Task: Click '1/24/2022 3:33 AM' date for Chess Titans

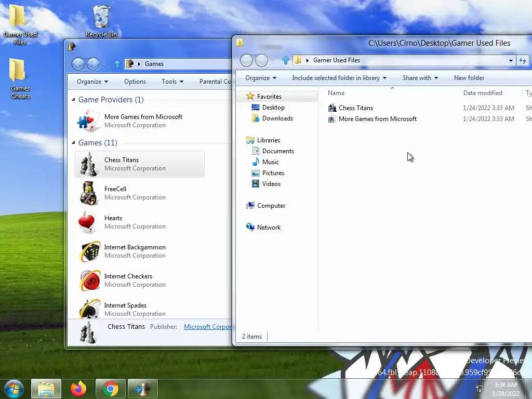Action: 488,108
